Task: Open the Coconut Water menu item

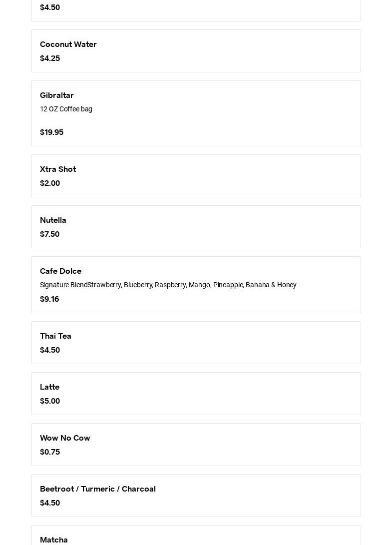Action: click(68, 44)
